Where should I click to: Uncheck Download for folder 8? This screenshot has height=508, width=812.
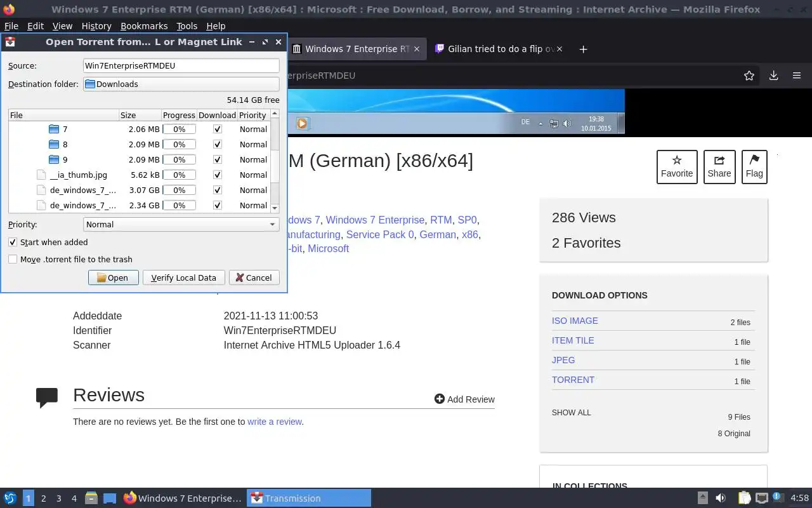click(218, 144)
